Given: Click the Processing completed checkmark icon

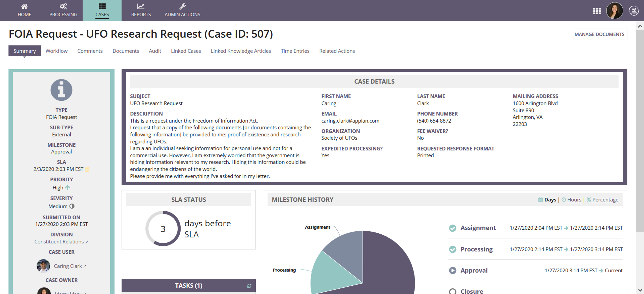Looking at the screenshot, I should pos(452,249).
